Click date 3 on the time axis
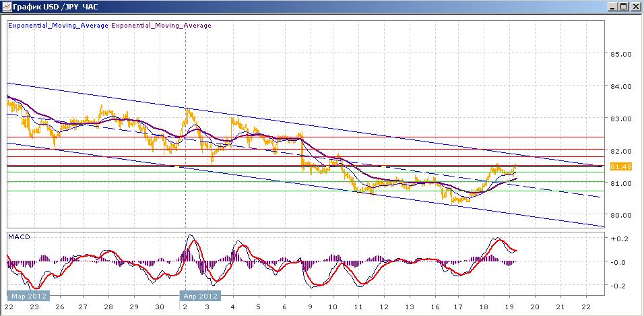Screen dimensions: 644x316 [x=207, y=307]
